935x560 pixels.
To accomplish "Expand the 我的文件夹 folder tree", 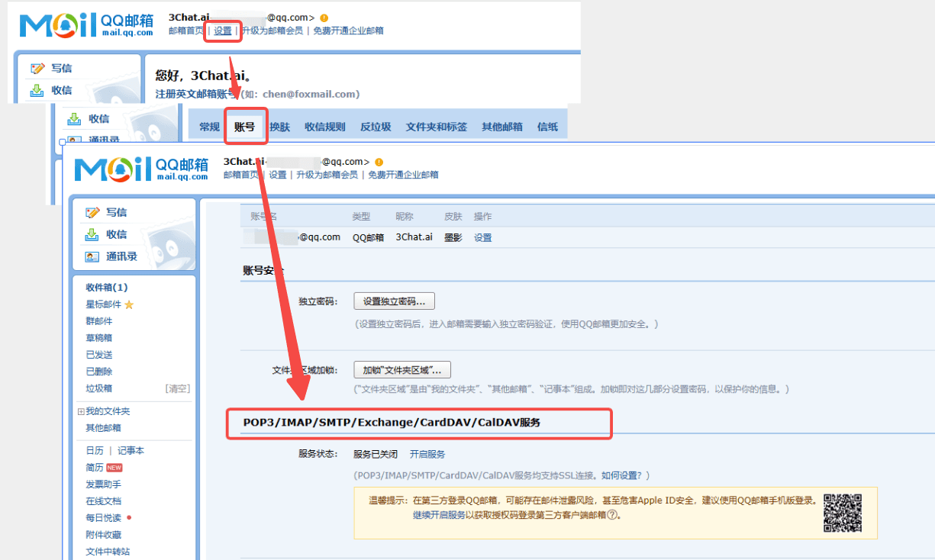I will click(x=81, y=411).
